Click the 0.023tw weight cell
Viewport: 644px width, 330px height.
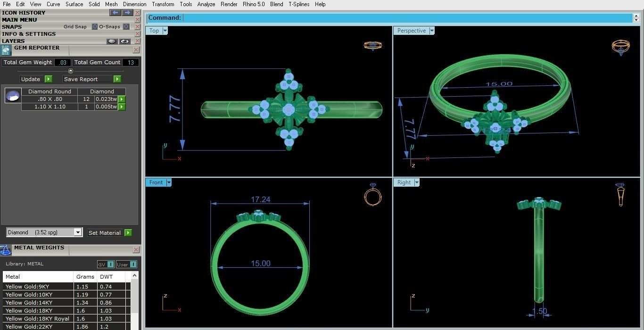click(106, 99)
